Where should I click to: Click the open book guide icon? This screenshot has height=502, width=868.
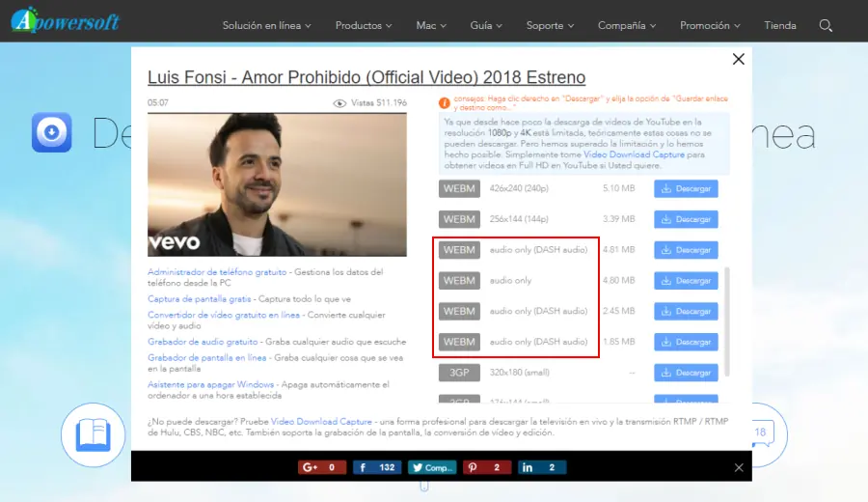click(93, 435)
